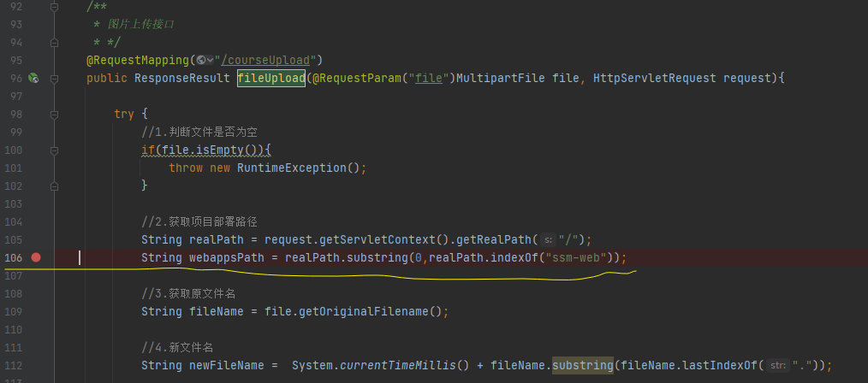Screen dimensions: 868x383
Task: Click the ResponseResult return type
Action: click(182, 79)
